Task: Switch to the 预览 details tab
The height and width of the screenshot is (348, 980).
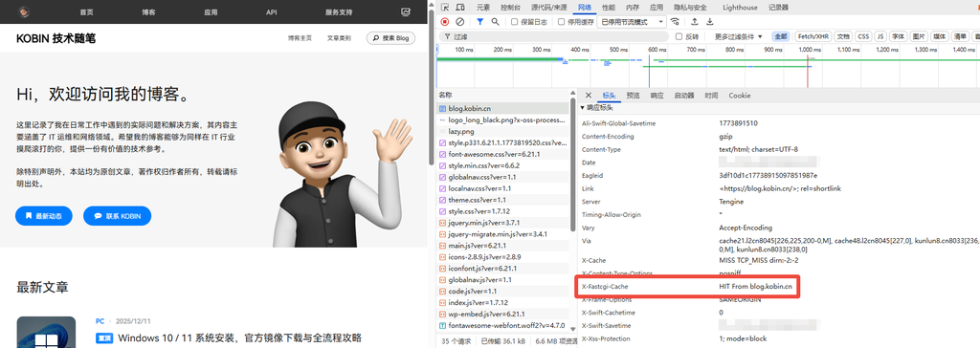Action: point(634,96)
